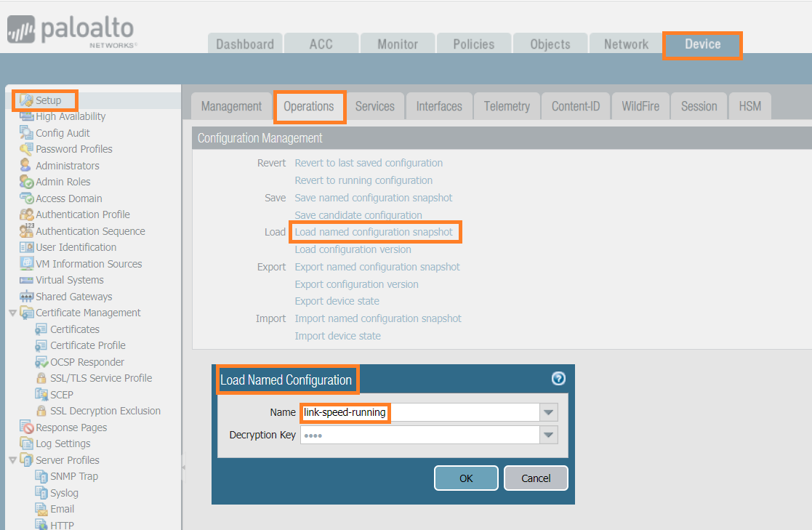Click the User Identification icon

(28, 247)
